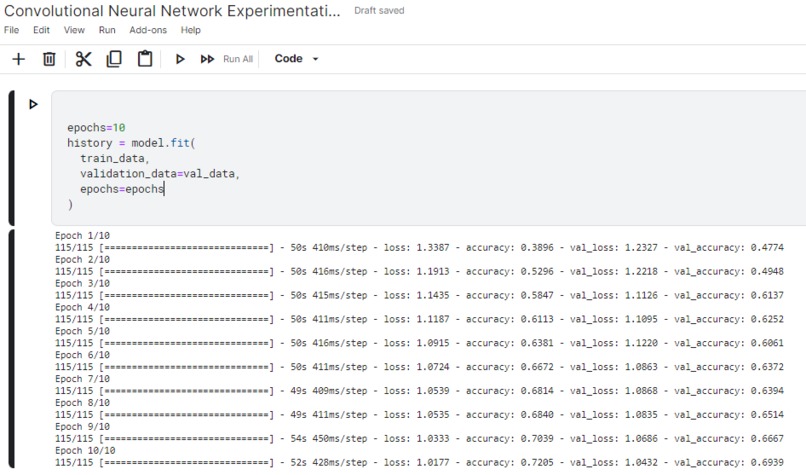
Task: Click the Epoch 1/10 output line
Action: click(83, 235)
